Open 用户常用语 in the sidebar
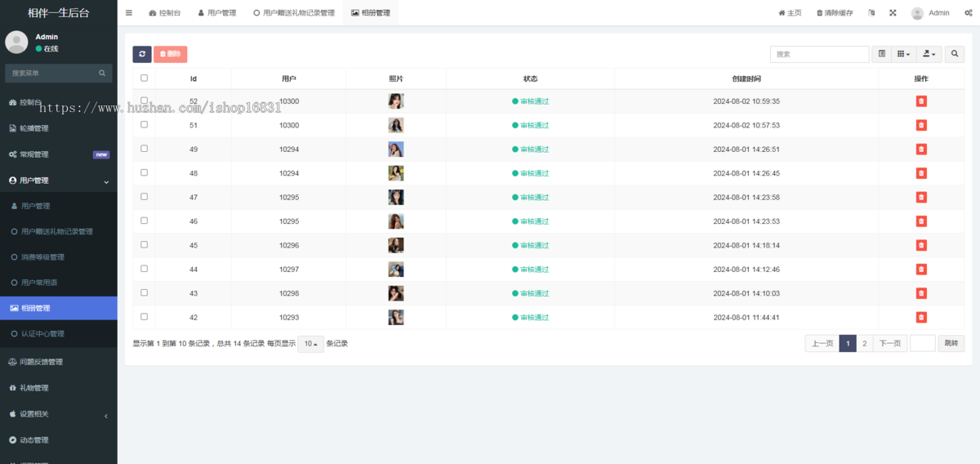Viewport: 980px width, 464px height. tap(58, 283)
